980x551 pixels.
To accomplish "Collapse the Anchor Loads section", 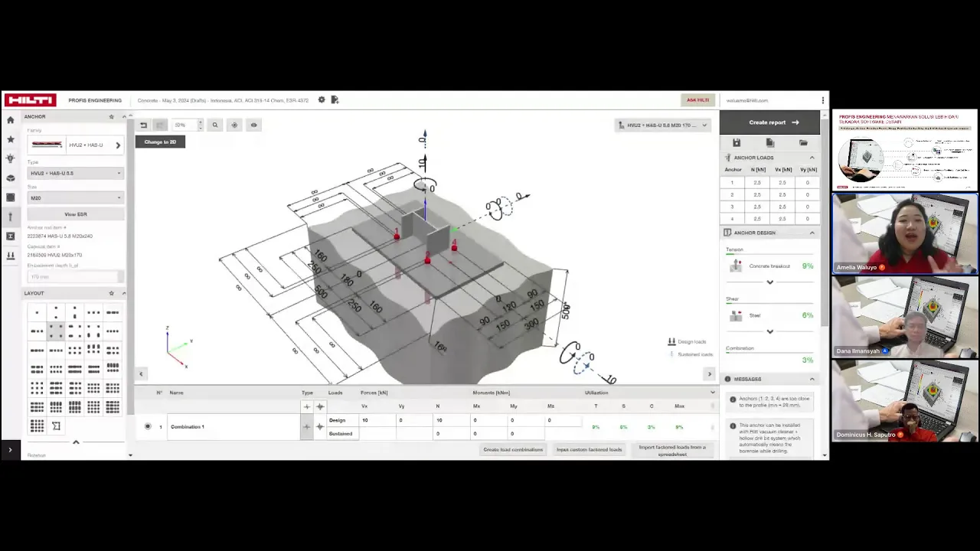I will [x=812, y=158].
